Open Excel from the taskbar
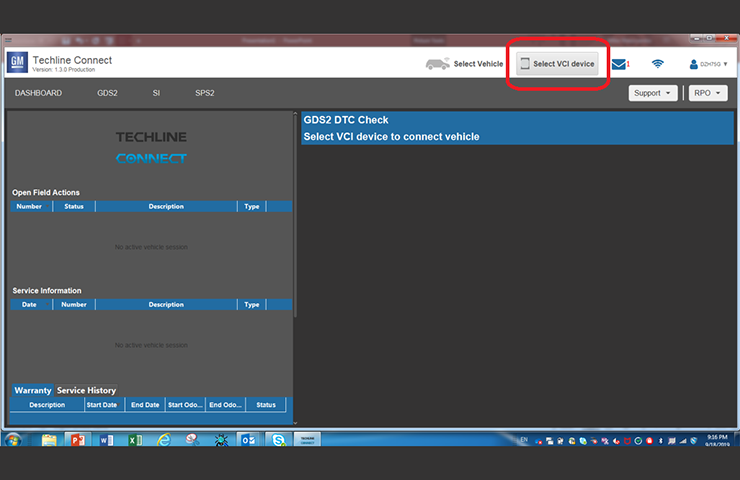Screen dimensions: 740x480 (135, 440)
